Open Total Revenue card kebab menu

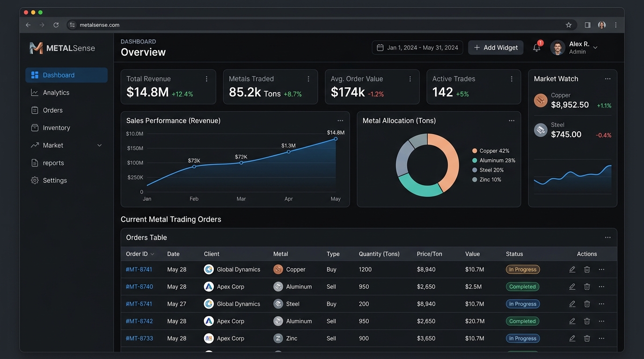coord(206,79)
